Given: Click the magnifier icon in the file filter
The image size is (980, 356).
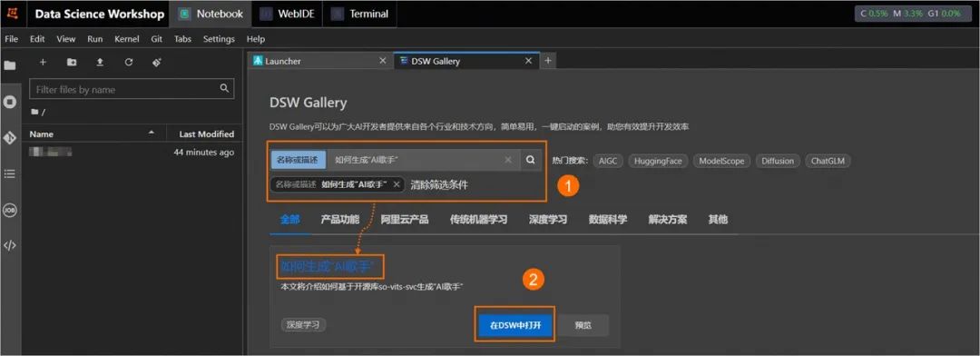Looking at the screenshot, I should coord(224,89).
